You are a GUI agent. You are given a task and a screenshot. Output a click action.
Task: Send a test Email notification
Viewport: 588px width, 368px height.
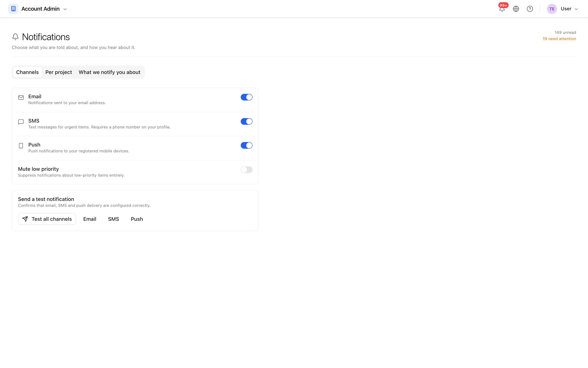coord(90,219)
